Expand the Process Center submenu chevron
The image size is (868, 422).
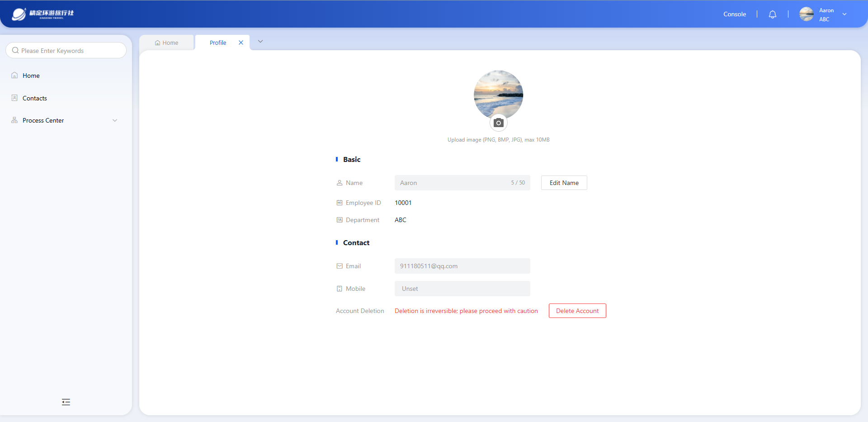click(115, 120)
